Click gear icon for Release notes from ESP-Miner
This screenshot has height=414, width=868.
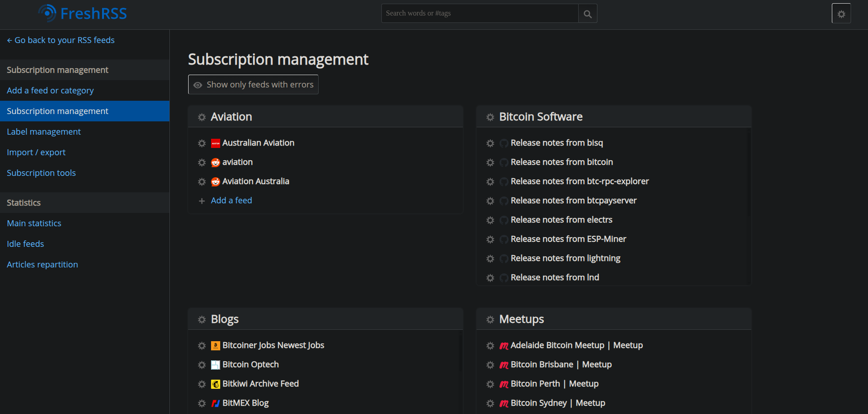click(x=490, y=240)
